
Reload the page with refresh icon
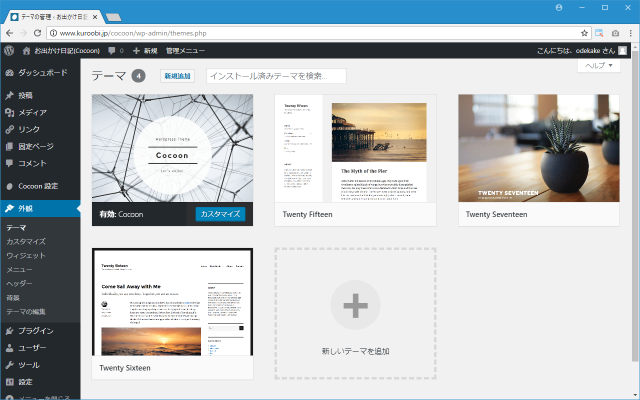(x=37, y=33)
